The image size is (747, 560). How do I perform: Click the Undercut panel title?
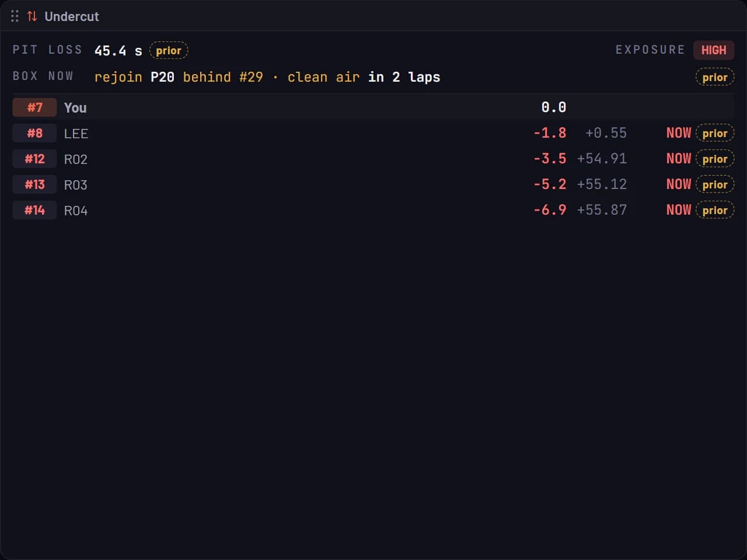click(72, 16)
